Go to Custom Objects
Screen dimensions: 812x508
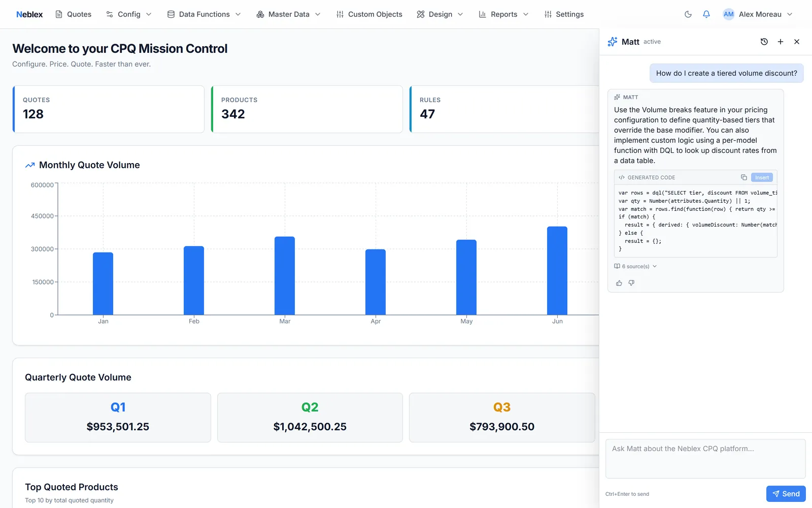pyautogui.click(x=369, y=14)
